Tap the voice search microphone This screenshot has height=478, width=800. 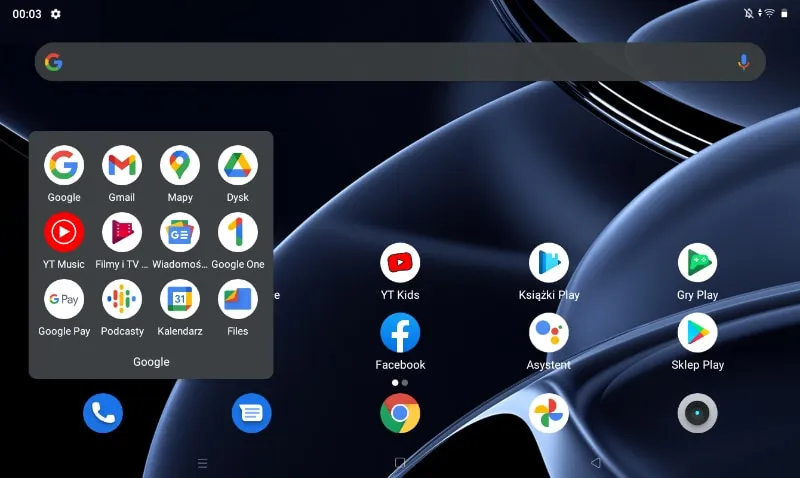[743, 62]
